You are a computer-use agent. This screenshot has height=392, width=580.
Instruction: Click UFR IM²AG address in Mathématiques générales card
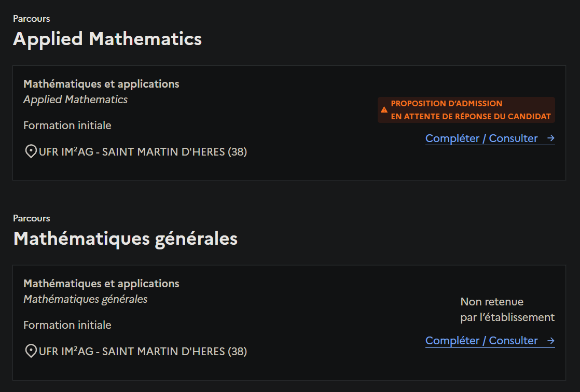pos(143,352)
